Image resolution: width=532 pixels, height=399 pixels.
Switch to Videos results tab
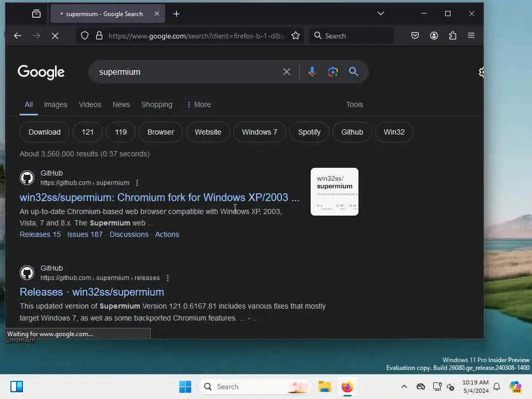click(x=90, y=104)
